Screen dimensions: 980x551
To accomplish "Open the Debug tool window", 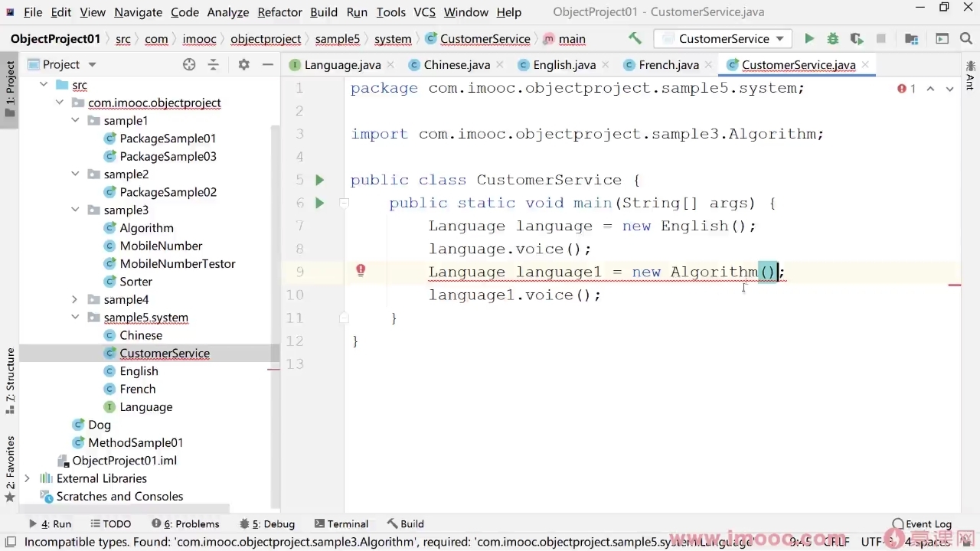I will tap(267, 524).
